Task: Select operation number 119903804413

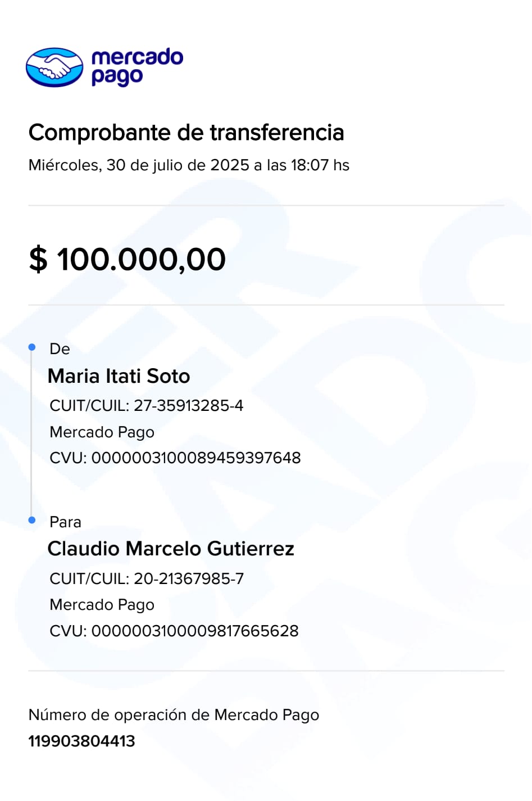Action: [82, 741]
